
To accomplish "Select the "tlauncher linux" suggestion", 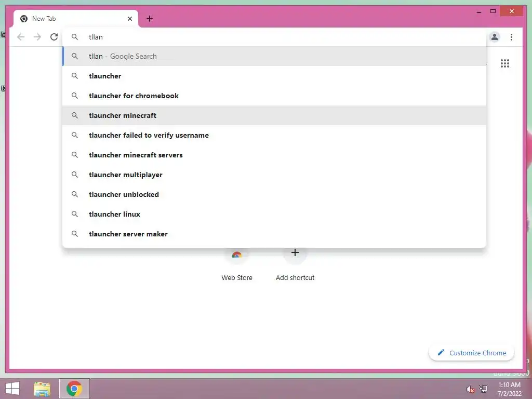I will 274,214.
